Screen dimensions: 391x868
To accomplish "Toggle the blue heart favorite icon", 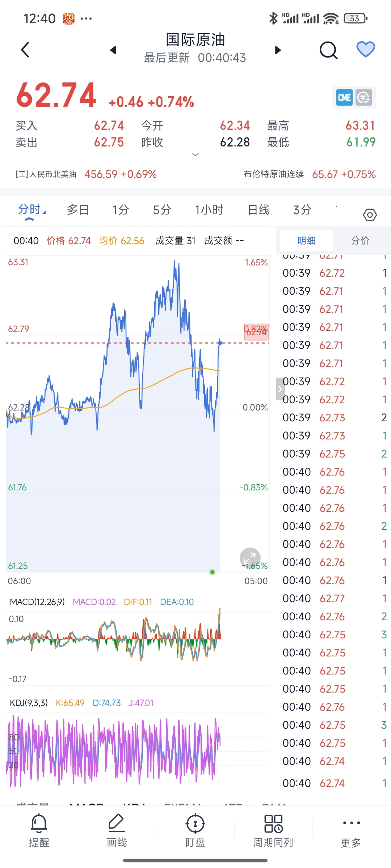I will [x=366, y=50].
